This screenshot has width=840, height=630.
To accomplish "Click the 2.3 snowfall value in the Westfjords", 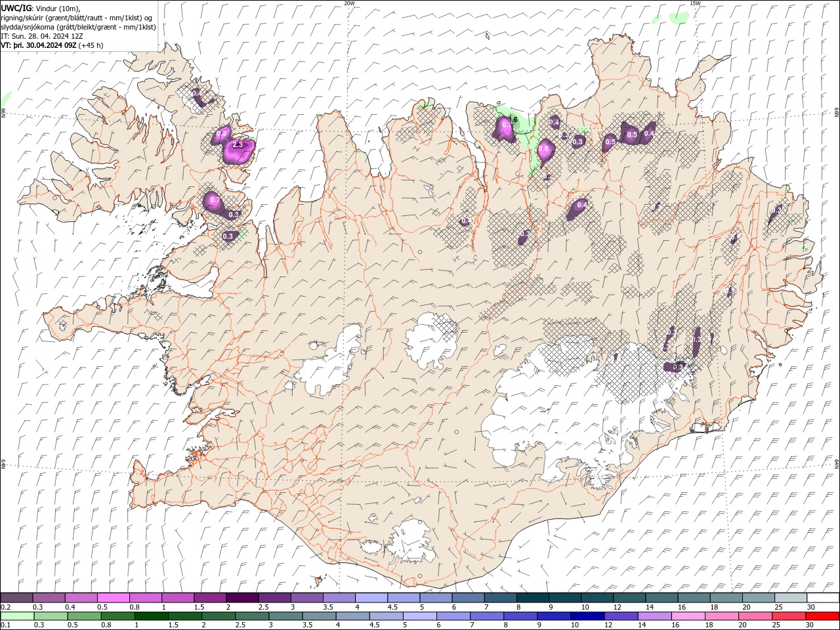I will pos(238,145).
